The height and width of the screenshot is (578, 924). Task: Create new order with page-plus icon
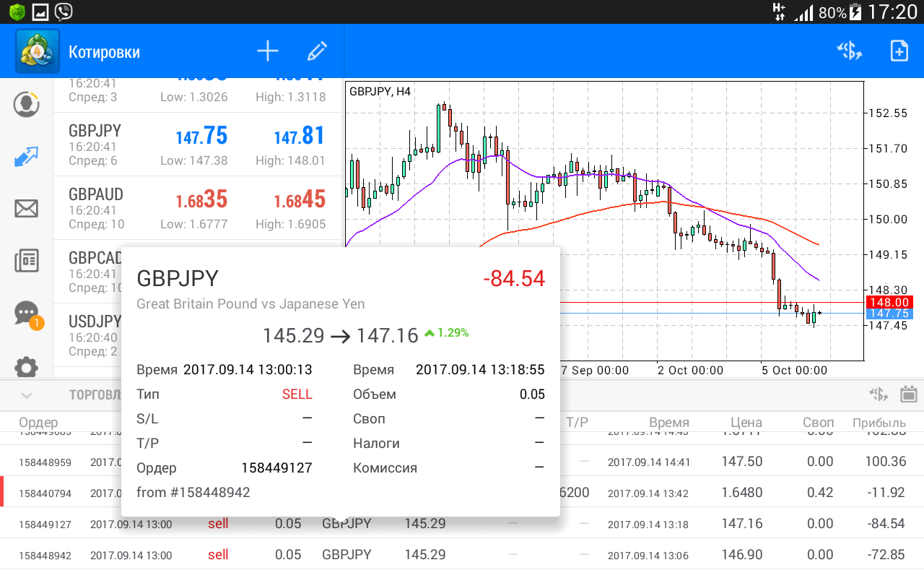[x=899, y=51]
